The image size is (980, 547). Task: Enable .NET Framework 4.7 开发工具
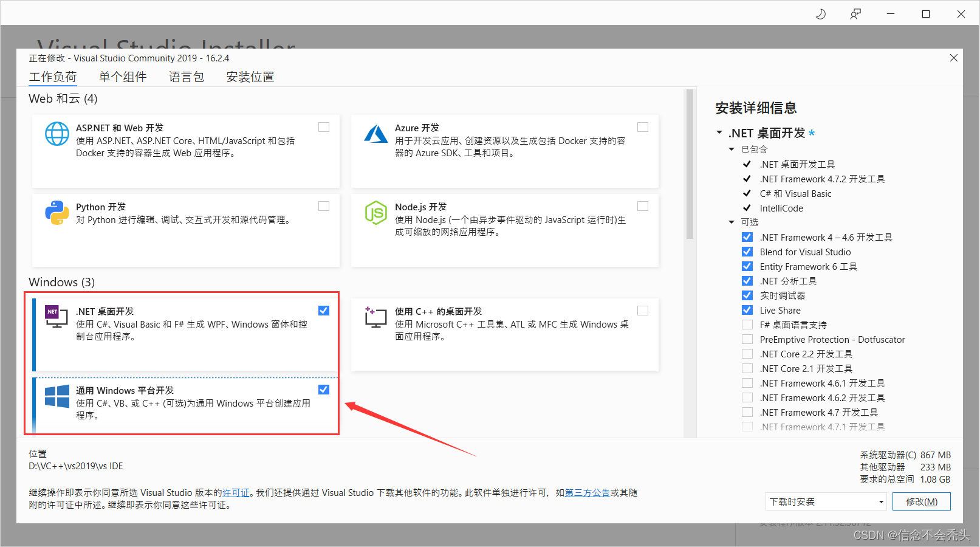click(747, 412)
